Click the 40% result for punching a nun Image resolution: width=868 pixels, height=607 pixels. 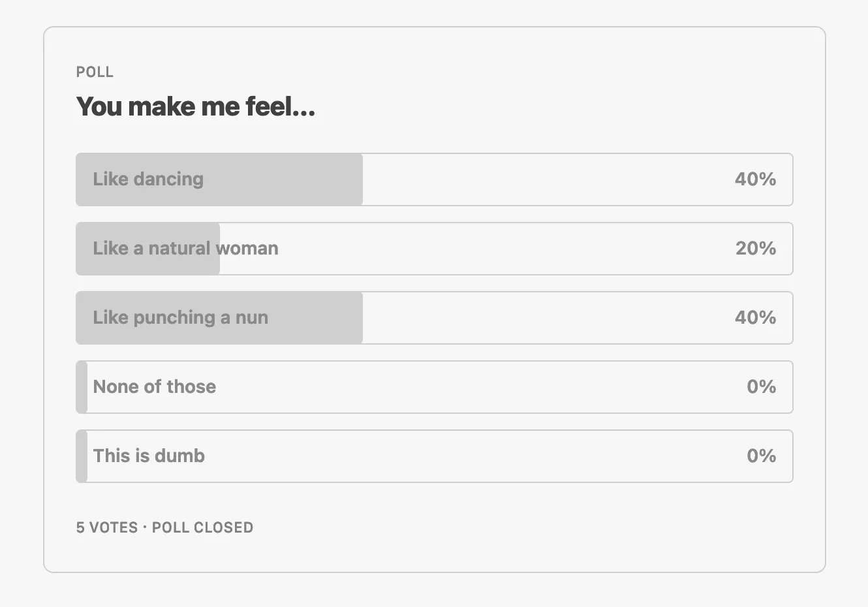click(755, 318)
